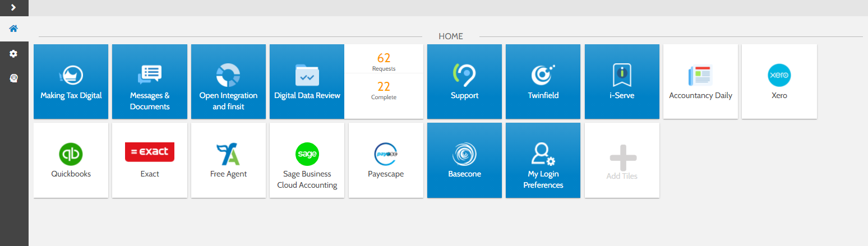868x246 pixels.
Task: Open the support agent icon in the sidebar
Action: point(14,78)
